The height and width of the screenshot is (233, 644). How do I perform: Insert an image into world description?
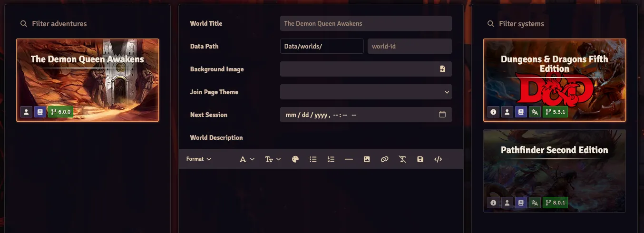tap(367, 159)
